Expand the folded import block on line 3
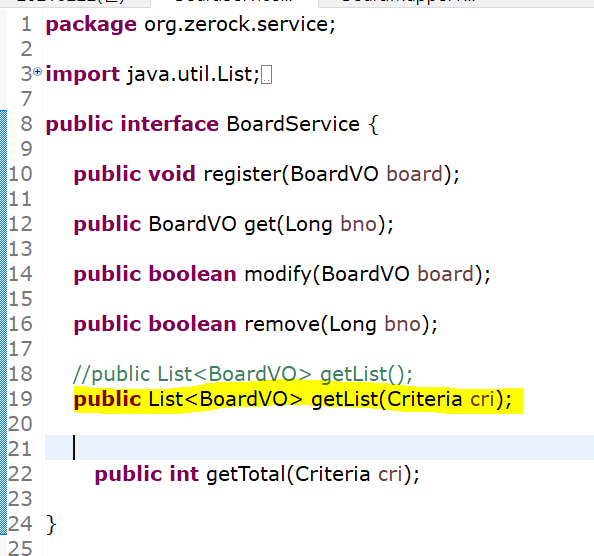The height and width of the screenshot is (556, 594). point(38,71)
